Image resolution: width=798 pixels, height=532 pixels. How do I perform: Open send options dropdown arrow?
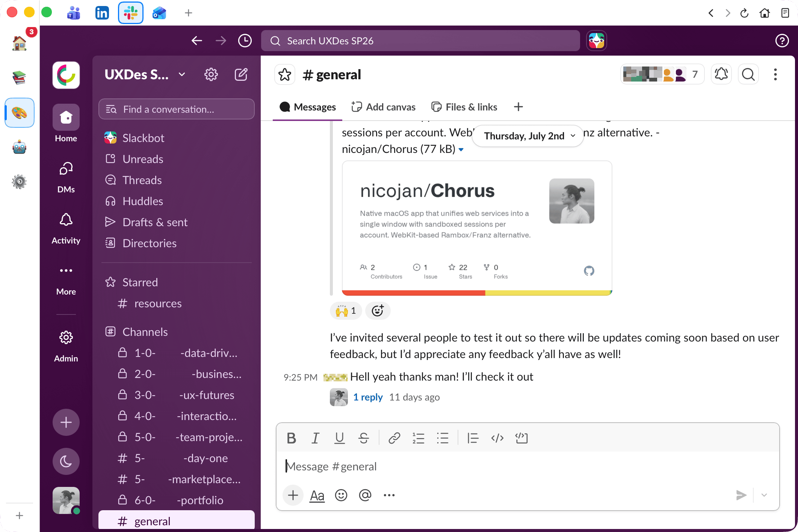(764, 495)
